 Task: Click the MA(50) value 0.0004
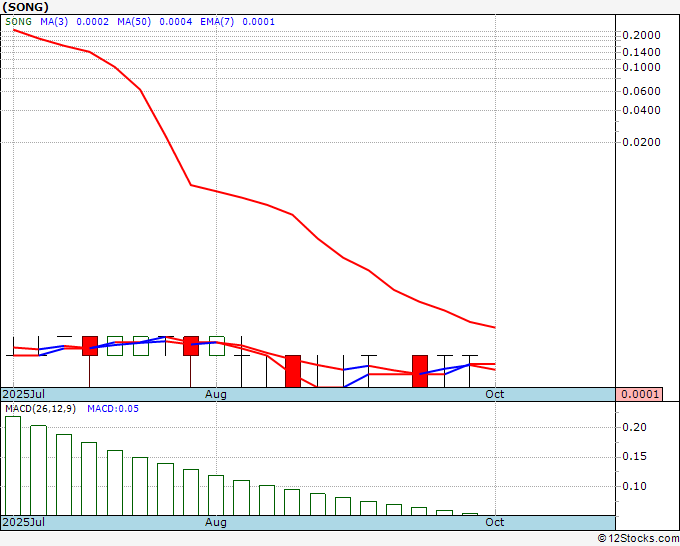pyautogui.click(x=176, y=22)
